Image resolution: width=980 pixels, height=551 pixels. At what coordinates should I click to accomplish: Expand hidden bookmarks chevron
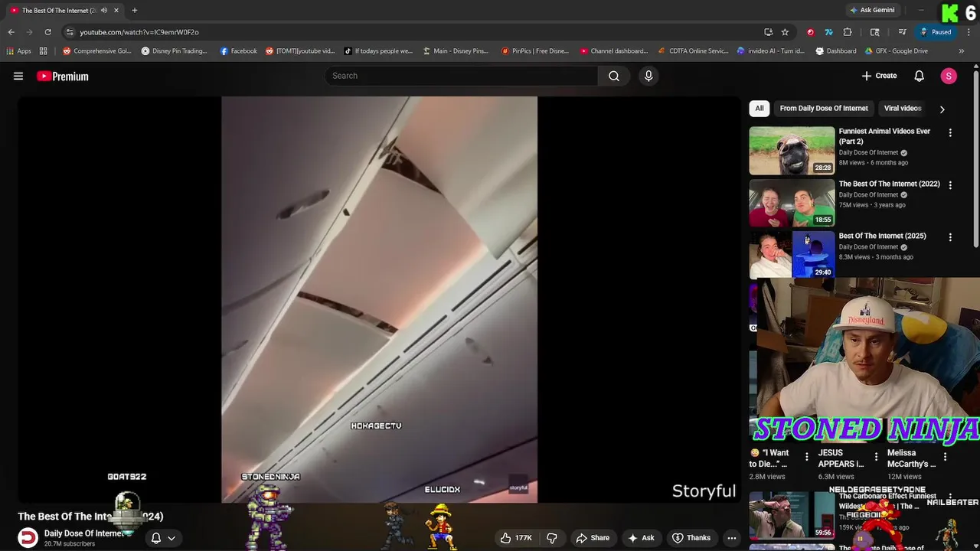click(x=962, y=51)
